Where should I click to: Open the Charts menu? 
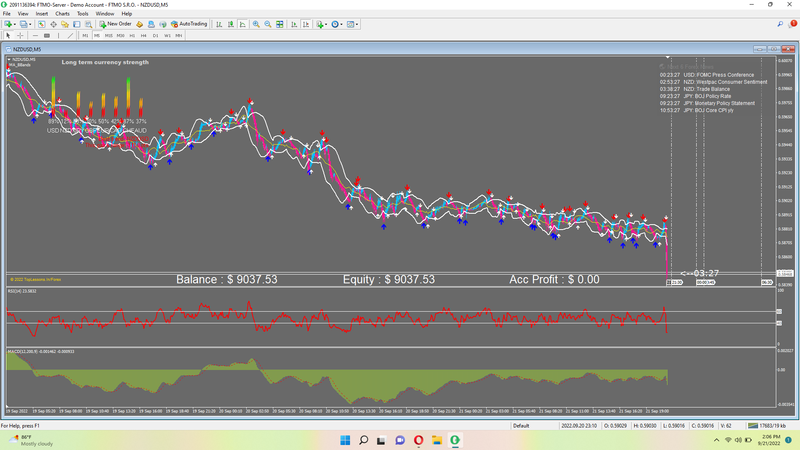[62, 14]
